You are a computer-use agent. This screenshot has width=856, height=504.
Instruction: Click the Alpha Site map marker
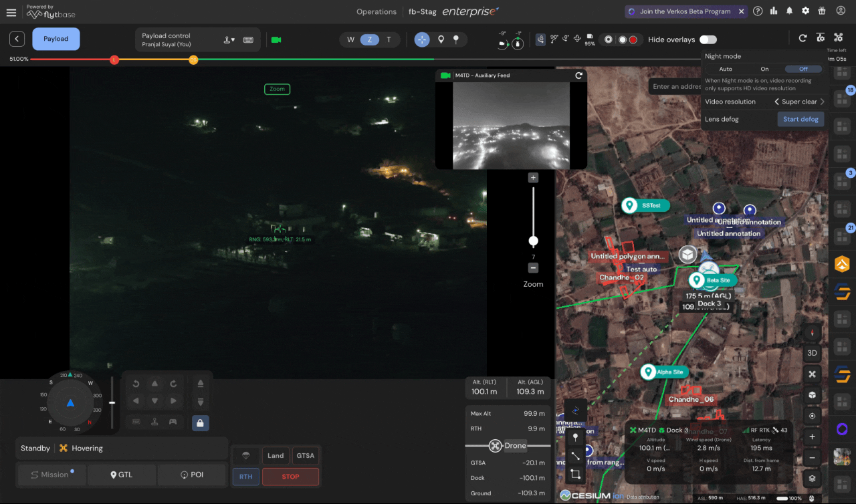point(664,372)
